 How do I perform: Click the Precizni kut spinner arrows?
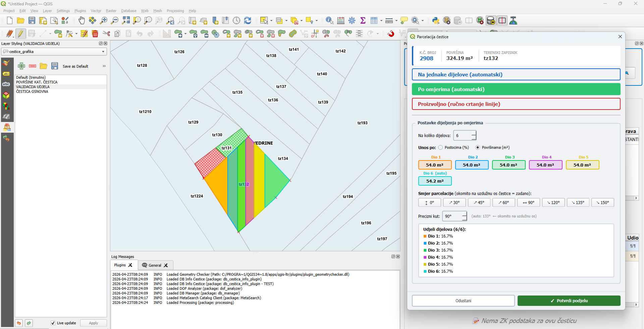tap(464, 216)
